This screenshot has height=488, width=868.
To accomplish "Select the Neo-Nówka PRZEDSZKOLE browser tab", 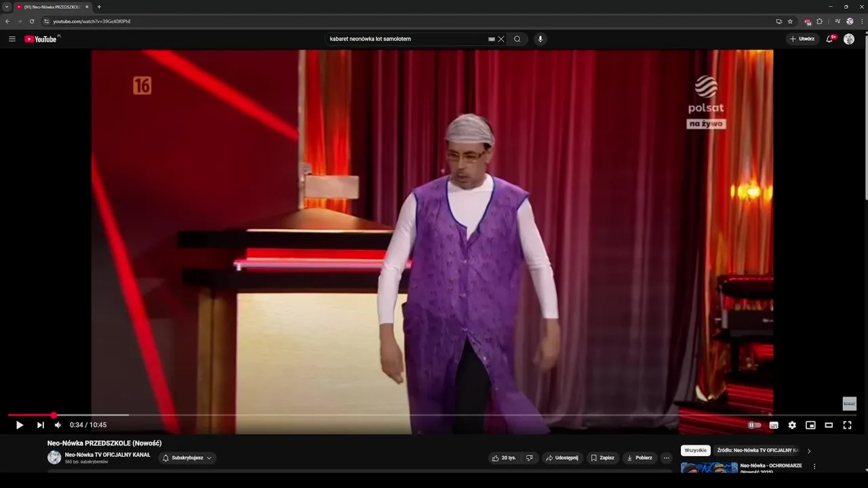I will point(53,7).
